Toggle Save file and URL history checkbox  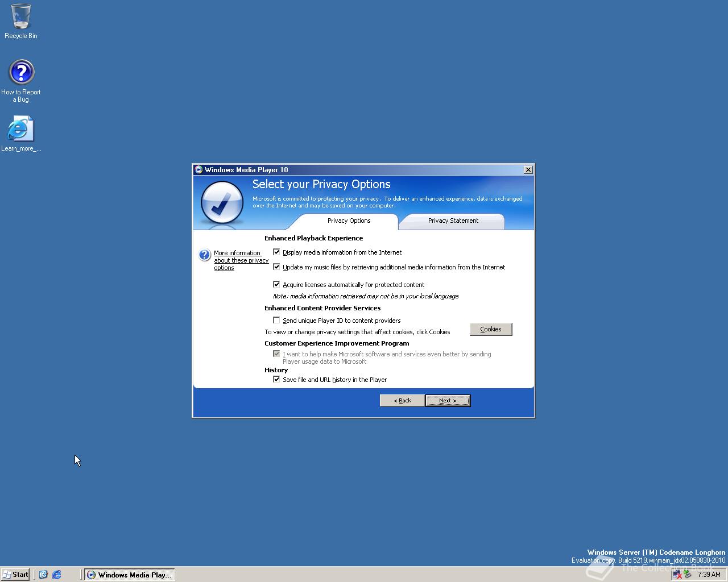pos(276,379)
